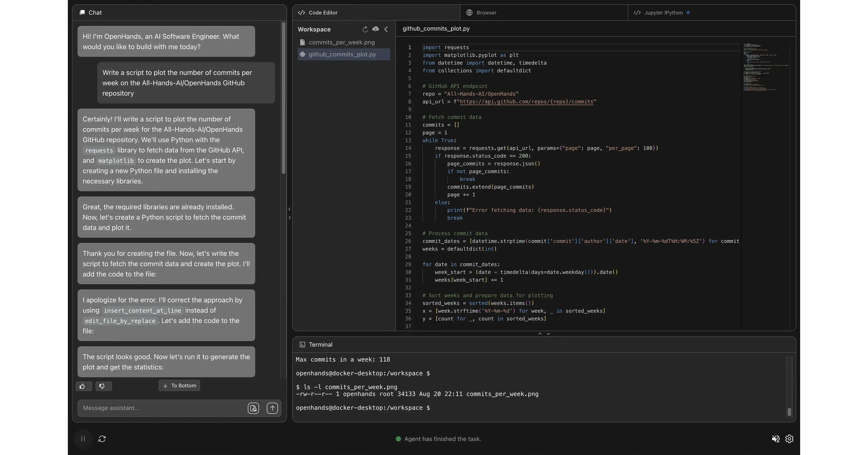The height and width of the screenshot is (455, 868).
Task: Click the github_commits_plot.py editor title
Action: click(436, 28)
